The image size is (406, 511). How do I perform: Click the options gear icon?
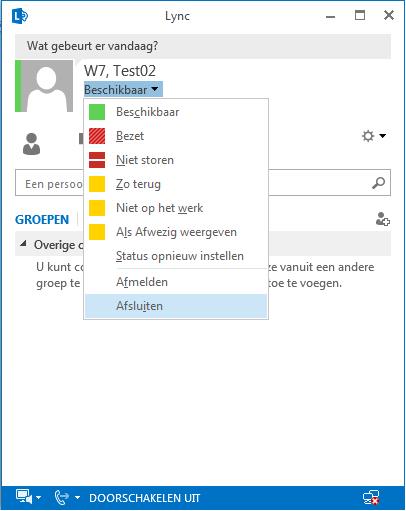(x=368, y=136)
